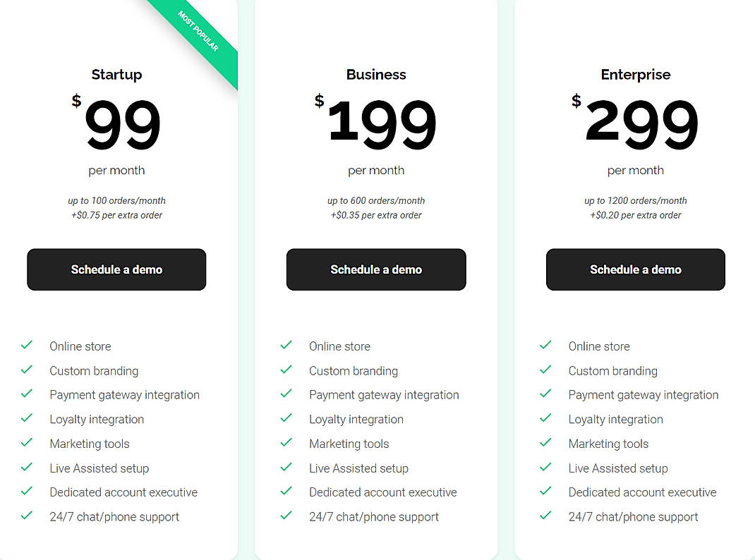Click the $0.75 per extra order text
This screenshot has width=755, height=560.
(x=116, y=215)
